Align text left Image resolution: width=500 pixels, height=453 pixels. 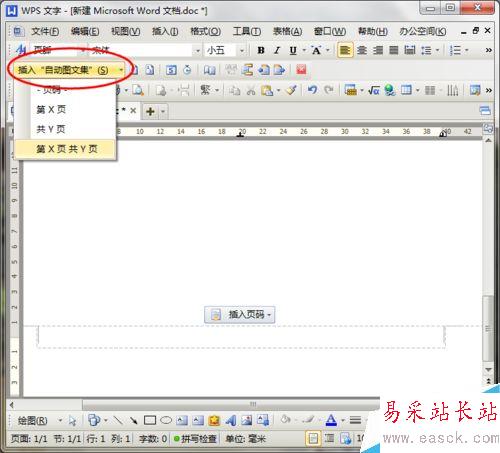345,50
